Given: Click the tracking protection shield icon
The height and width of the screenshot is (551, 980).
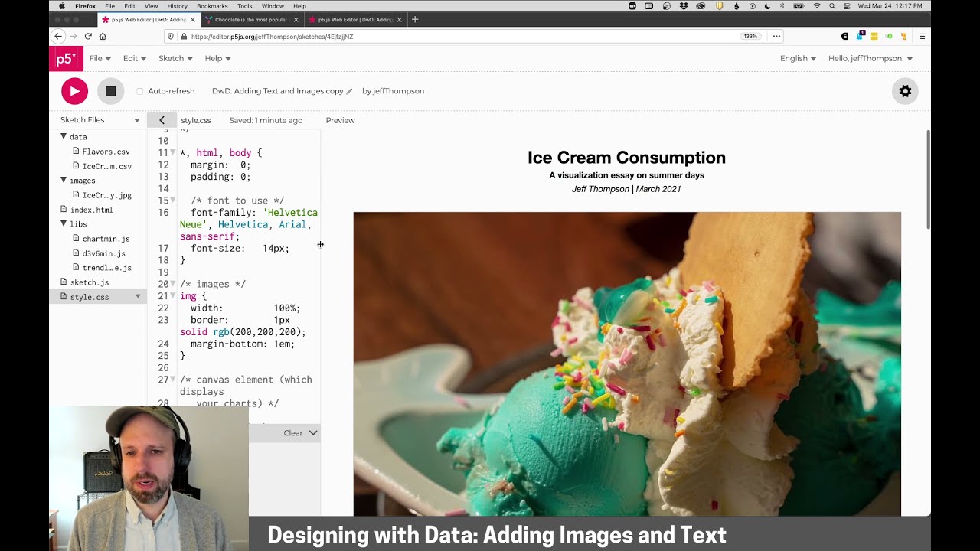Looking at the screenshot, I should coord(171,36).
